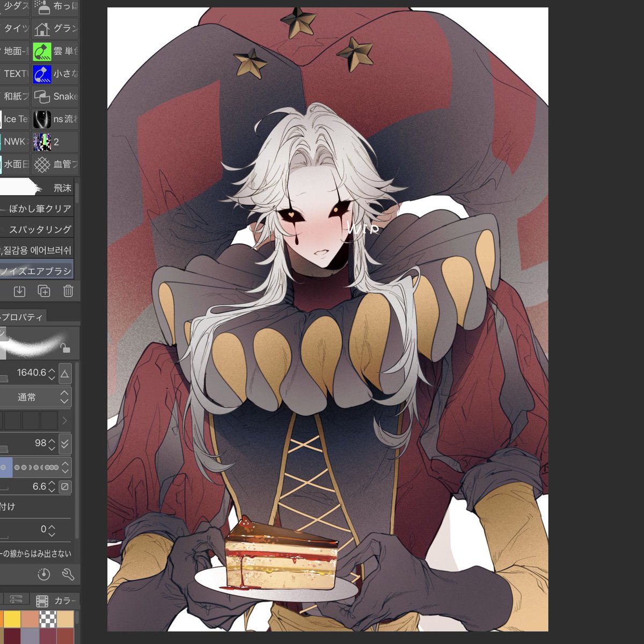Click the opacity dynamics double-check icon
Image resolution: width=644 pixels, height=644 pixels.
65,443
